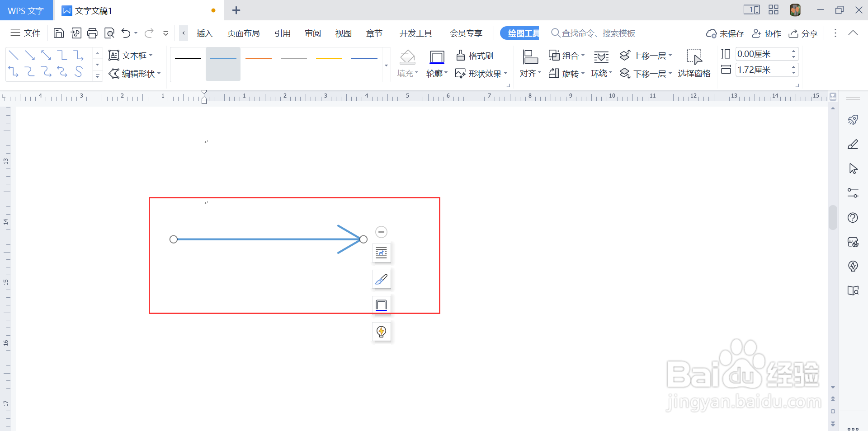Click the Undo arrow icon

(126, 33)
